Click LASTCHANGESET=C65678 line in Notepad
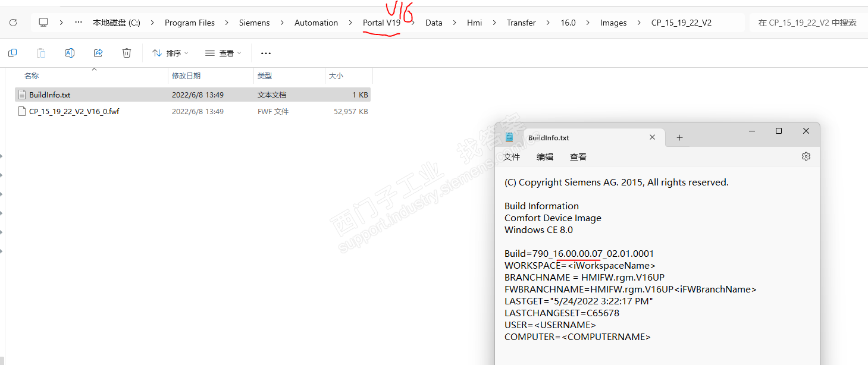 [562, 313]
